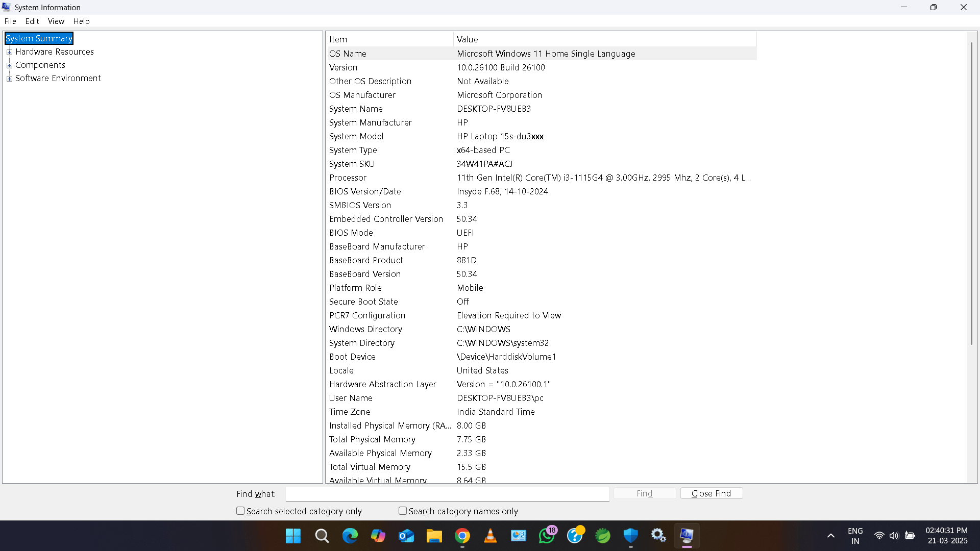Viewport: 980px width, 551px height.
Task: Open the Windows Start menu
Action: pos(293,536)
